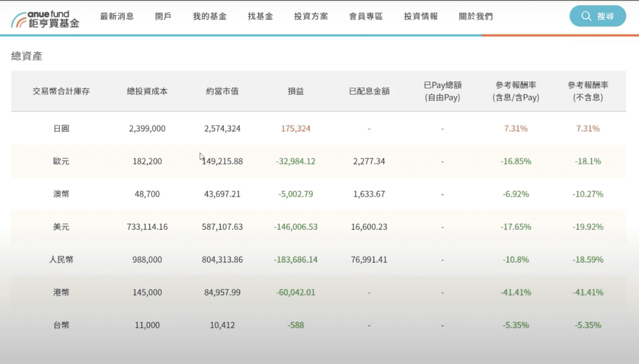Select the 人民幣 currency row label
Screen dimensions: 639x364
pyautogui.click(x=61, y=260)
